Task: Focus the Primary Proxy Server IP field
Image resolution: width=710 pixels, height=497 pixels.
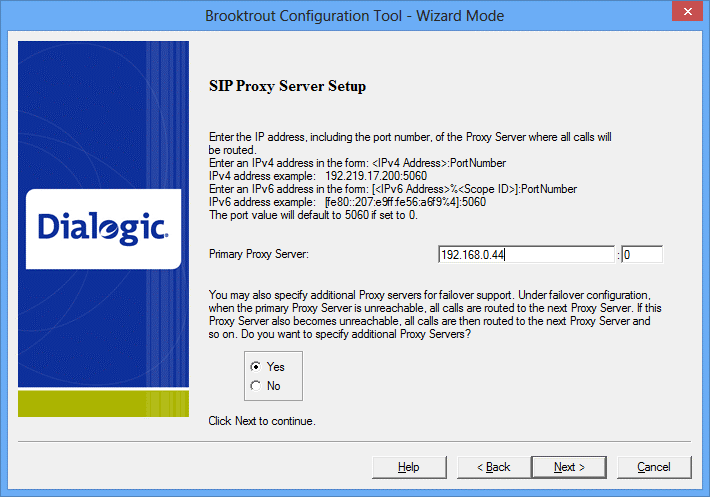Action: 526,255
